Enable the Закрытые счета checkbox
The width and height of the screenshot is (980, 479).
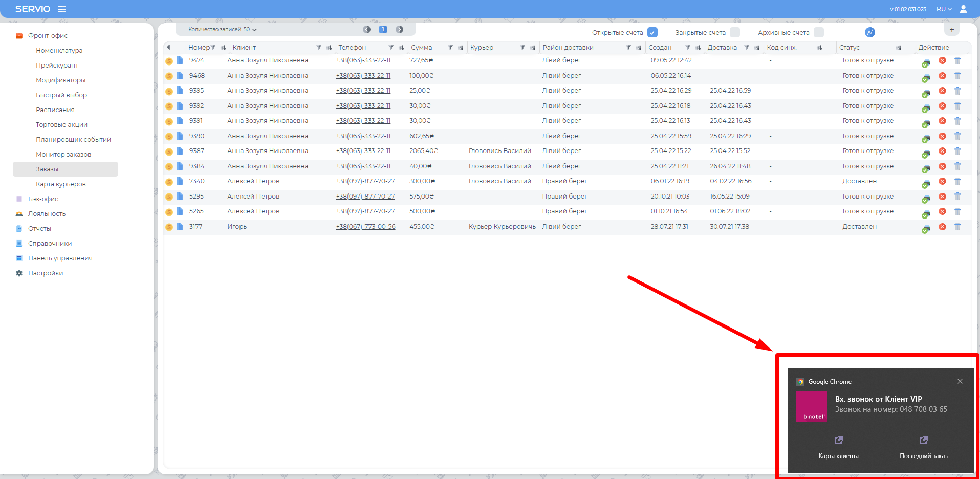(x=735, y=32)
